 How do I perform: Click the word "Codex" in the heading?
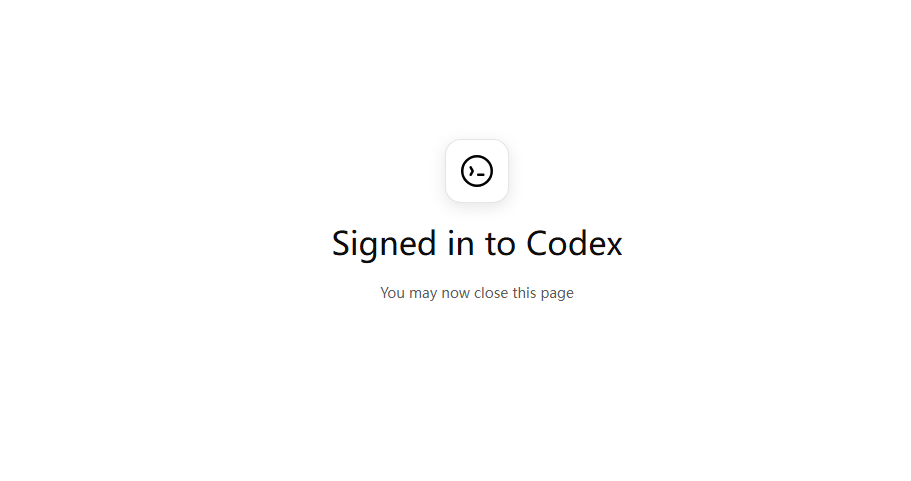coord(574,243)
